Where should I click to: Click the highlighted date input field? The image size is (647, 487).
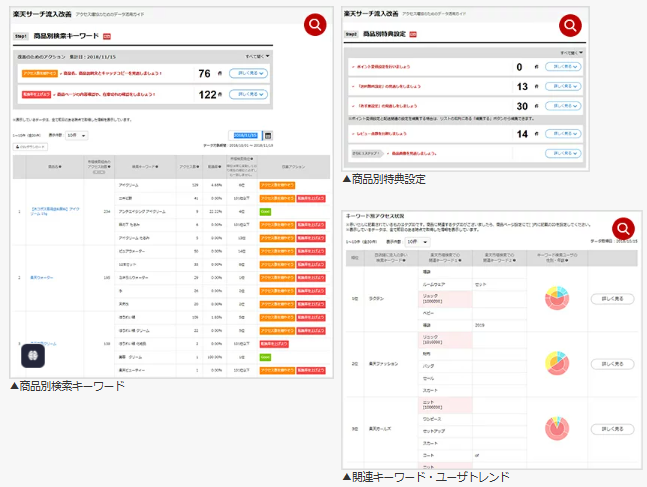[x=245, y=135]
